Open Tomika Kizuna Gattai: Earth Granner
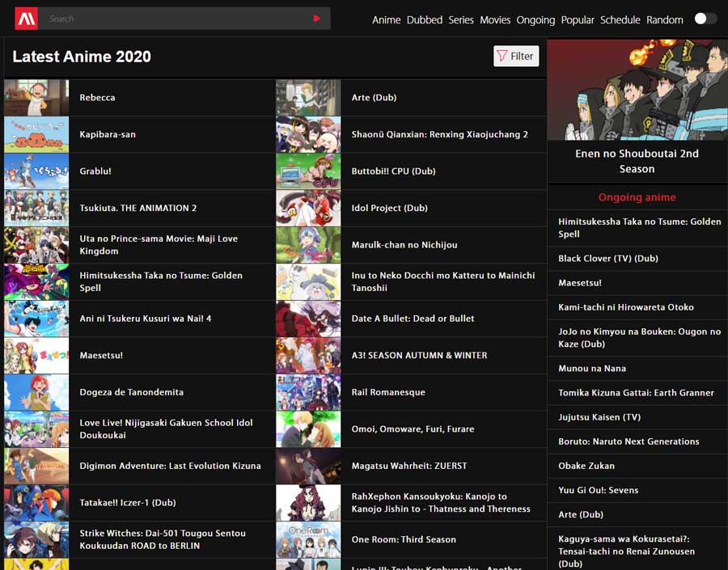 636,393
